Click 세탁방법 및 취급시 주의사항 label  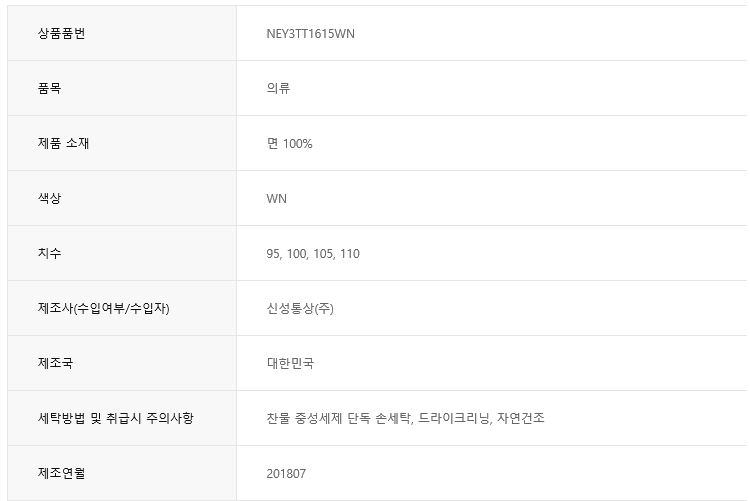point(115,418)
